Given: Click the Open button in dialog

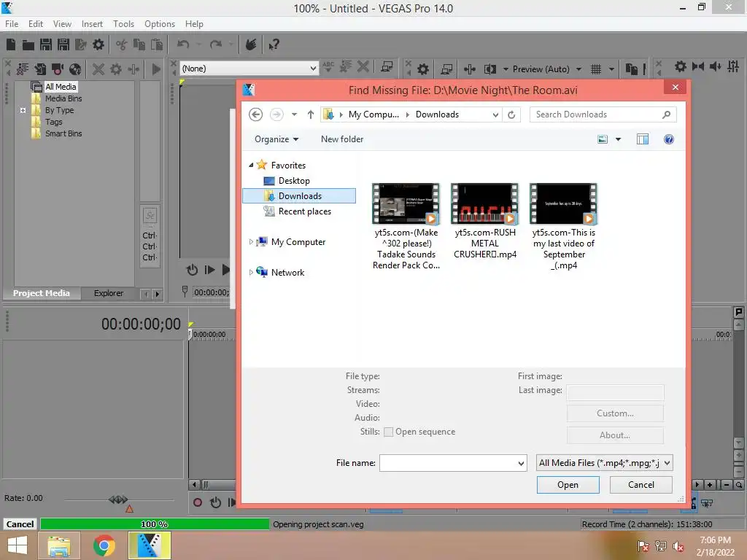Looking at the screenshot, I should pos(568,485).
